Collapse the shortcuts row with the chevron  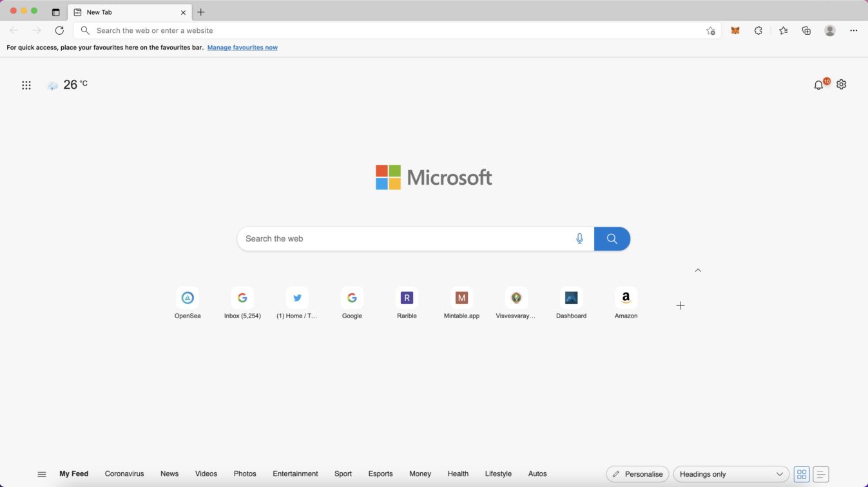pyautogui.click(x=698, y=270)
